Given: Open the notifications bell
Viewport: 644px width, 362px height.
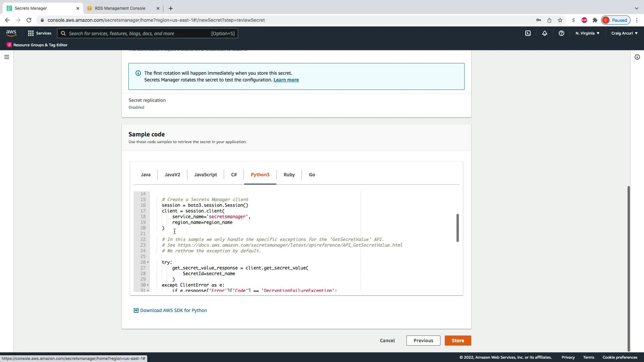Looking at the screenshot, I should pos(544,33).
